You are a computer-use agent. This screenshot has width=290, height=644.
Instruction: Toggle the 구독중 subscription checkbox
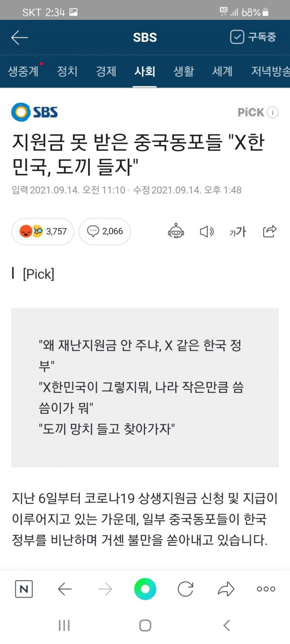[237, 37]
